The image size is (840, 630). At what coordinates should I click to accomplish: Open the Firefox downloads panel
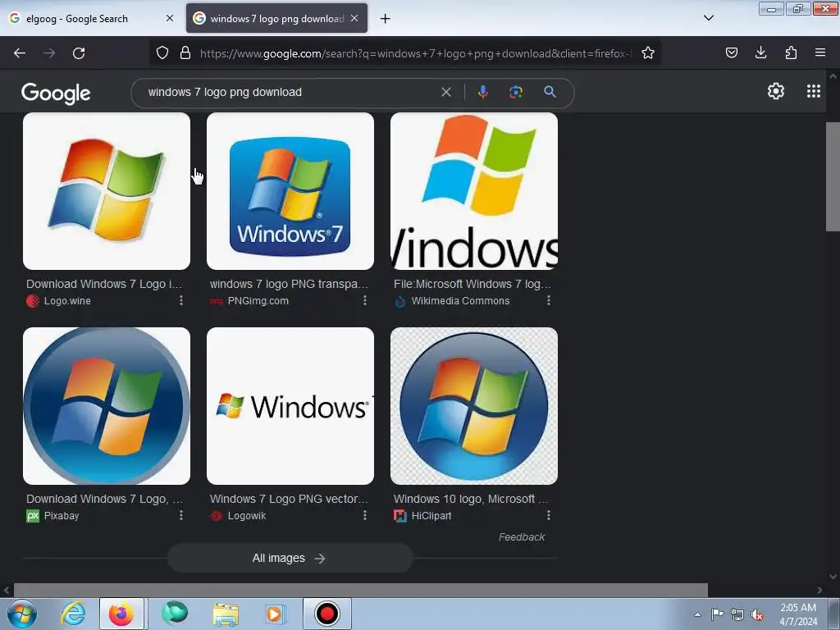click(760, 52)
